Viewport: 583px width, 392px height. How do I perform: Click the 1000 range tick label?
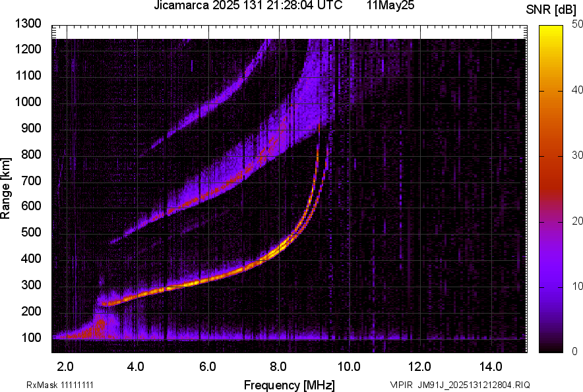pyautogui.click(x=28, y=102)
